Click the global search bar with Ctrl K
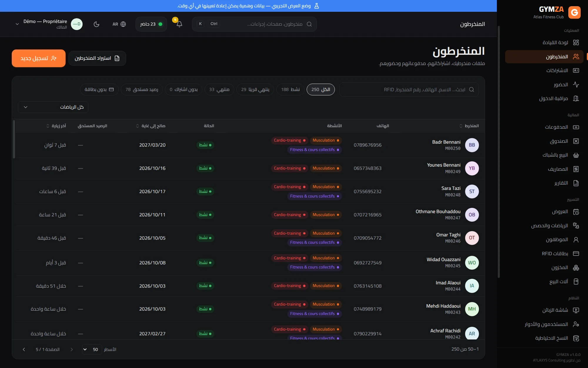The height and width of the screenshot is (368, 588). pyautogui.click(x=254, y=24)
